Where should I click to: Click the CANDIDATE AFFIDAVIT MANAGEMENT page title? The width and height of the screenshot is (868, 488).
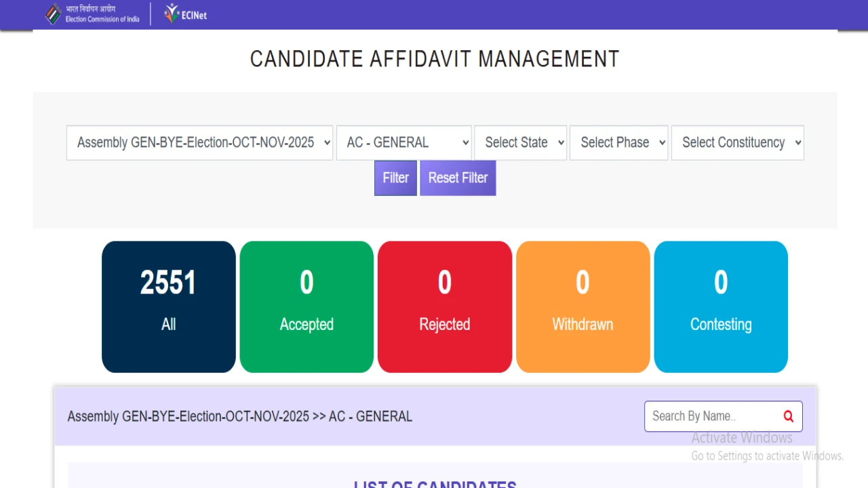point(434,59)
